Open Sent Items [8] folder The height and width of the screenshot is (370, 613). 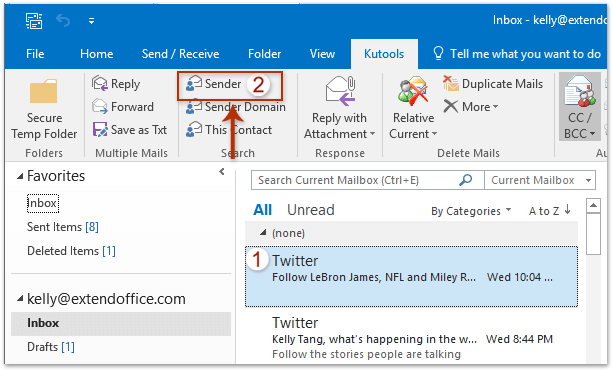pyautogui.click(x=63, y=227)
